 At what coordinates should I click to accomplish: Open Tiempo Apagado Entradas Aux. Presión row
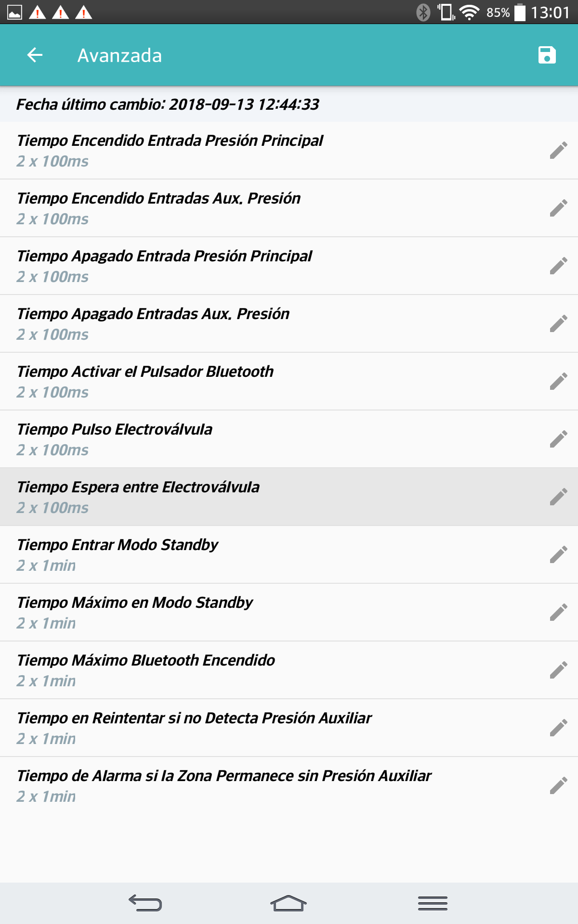(x=241, y=323)
